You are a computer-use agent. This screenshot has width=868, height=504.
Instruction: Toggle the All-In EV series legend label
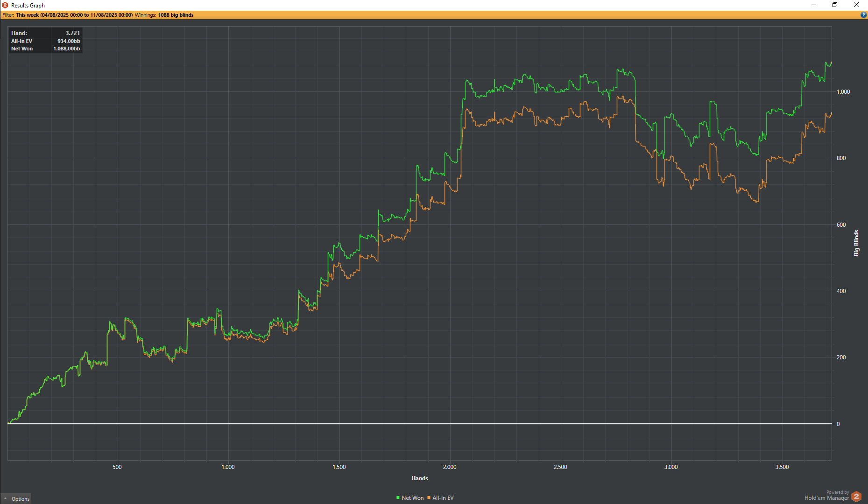[443, 498]
